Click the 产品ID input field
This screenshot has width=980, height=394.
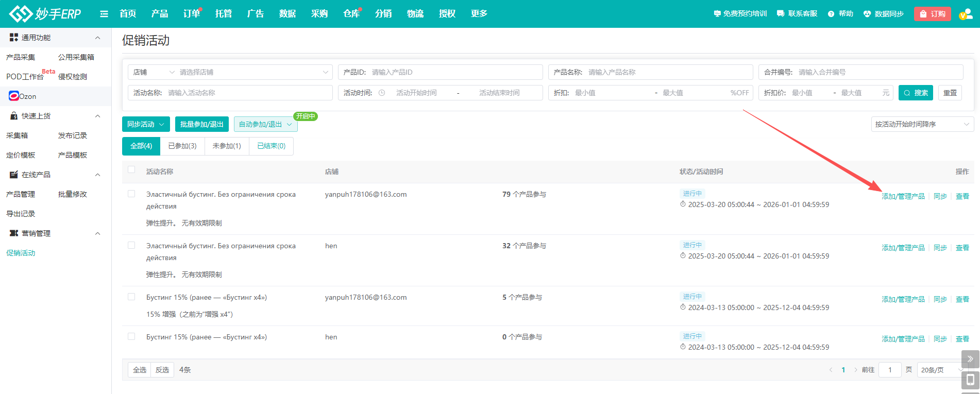click(453, 72)
